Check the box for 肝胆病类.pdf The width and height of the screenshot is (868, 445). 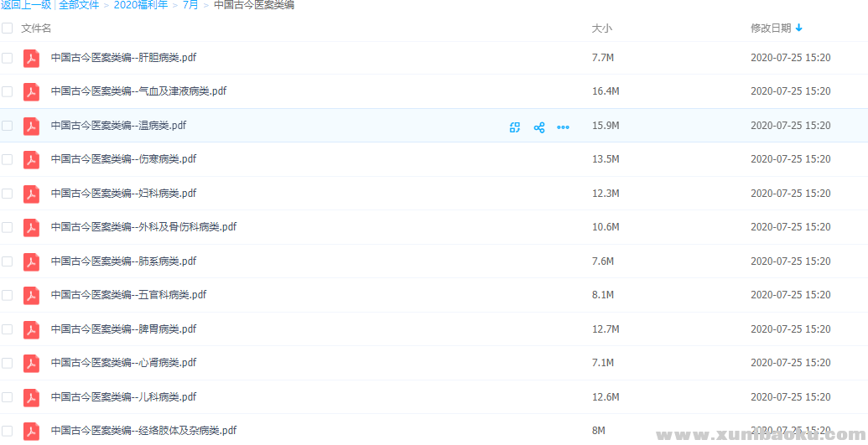[x=8, y=58]
